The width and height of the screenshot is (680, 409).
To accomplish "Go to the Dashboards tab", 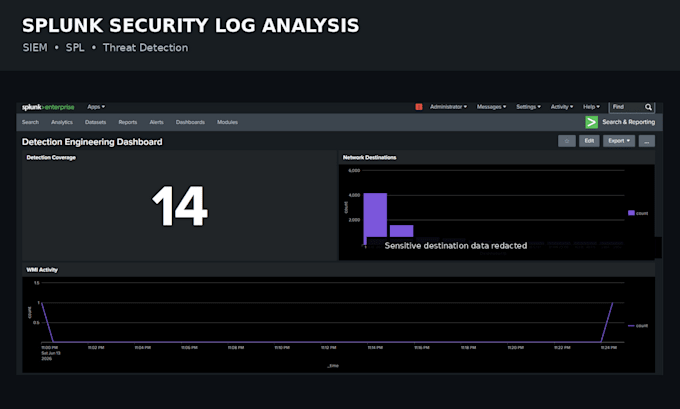I will click(190, 122).
